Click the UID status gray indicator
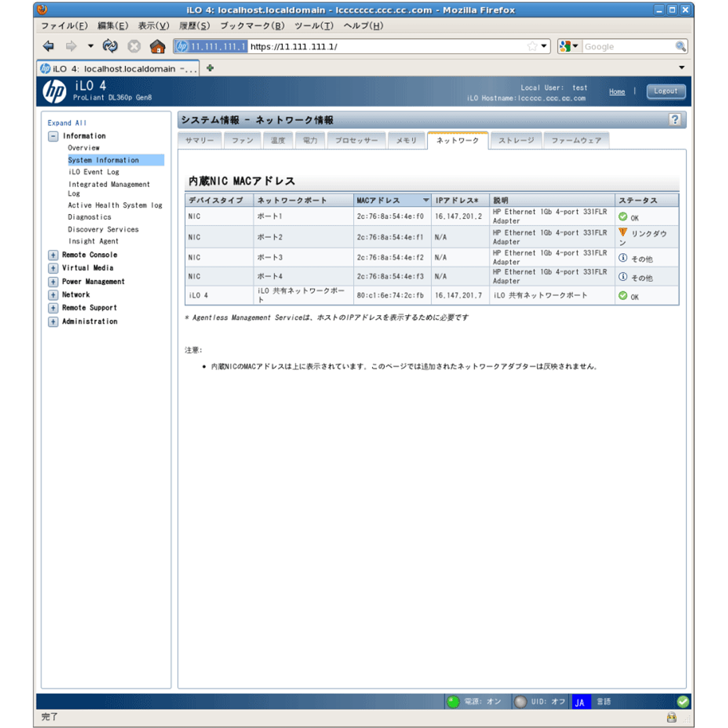Viewport: 728px width, 728px height. (x=520, y=702)
